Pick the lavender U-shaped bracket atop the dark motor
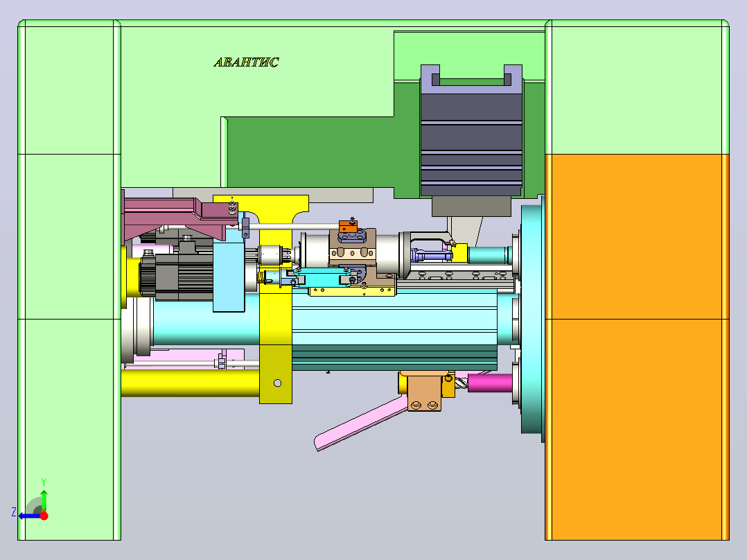 click(x=471, y=79)
